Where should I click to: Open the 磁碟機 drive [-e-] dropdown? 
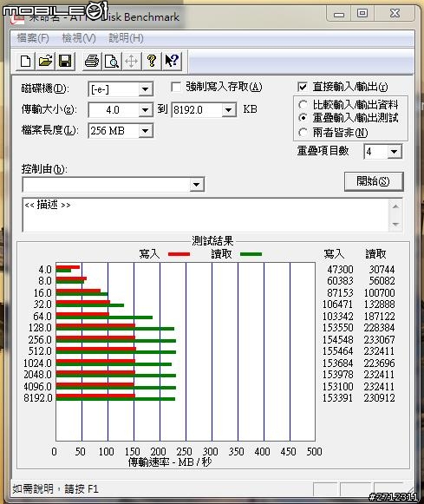(146, 89)
